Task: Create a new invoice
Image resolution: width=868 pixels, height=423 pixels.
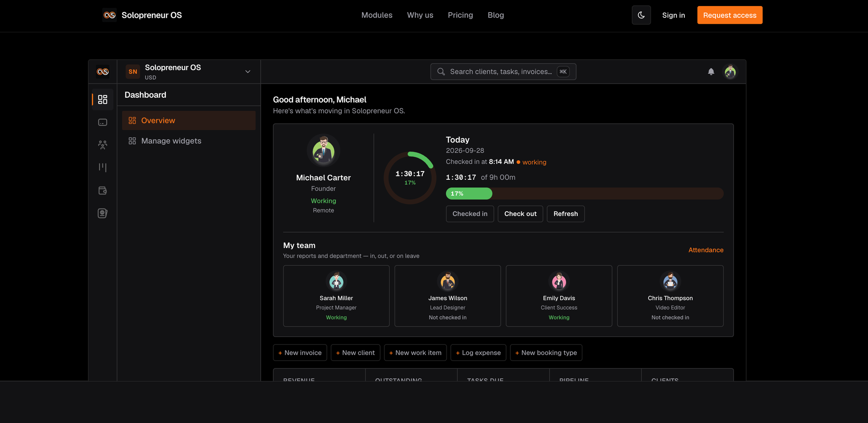Action: click(x=300, y=353)
